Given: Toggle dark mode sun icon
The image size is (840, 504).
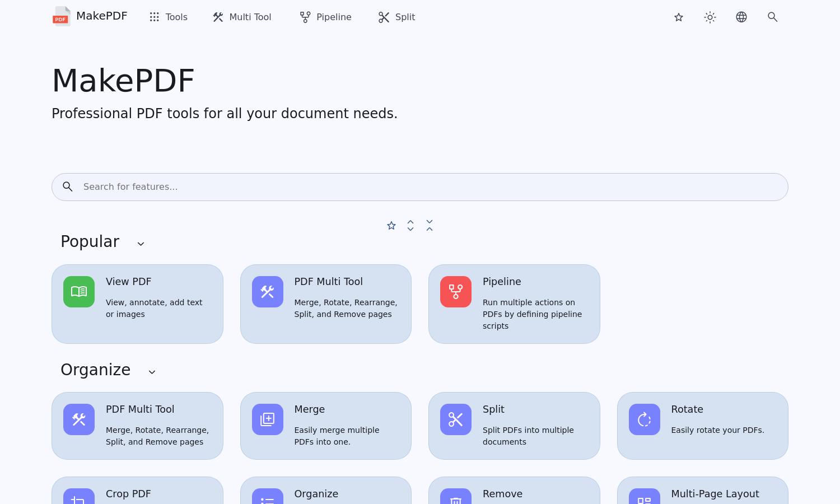Looking at the screenshot, I should point(710,17).
